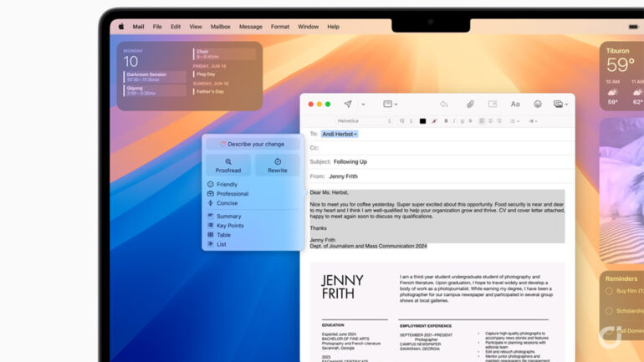Open the Mailbox menu

[x=220, y=27]
